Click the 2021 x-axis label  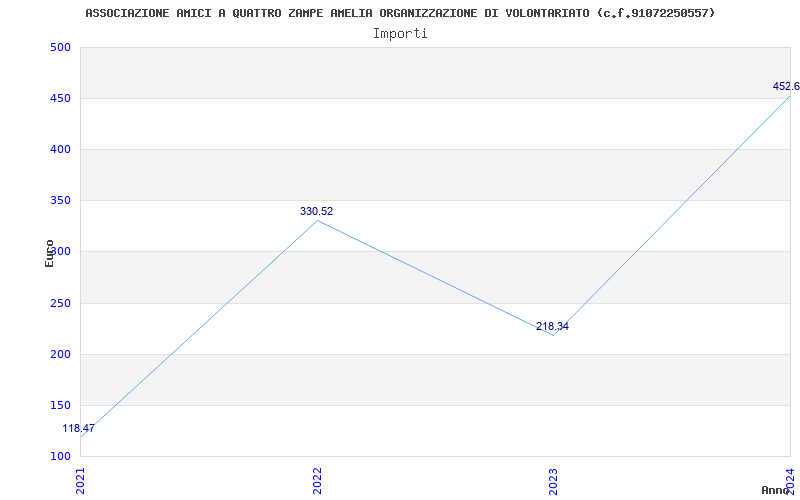81,479
